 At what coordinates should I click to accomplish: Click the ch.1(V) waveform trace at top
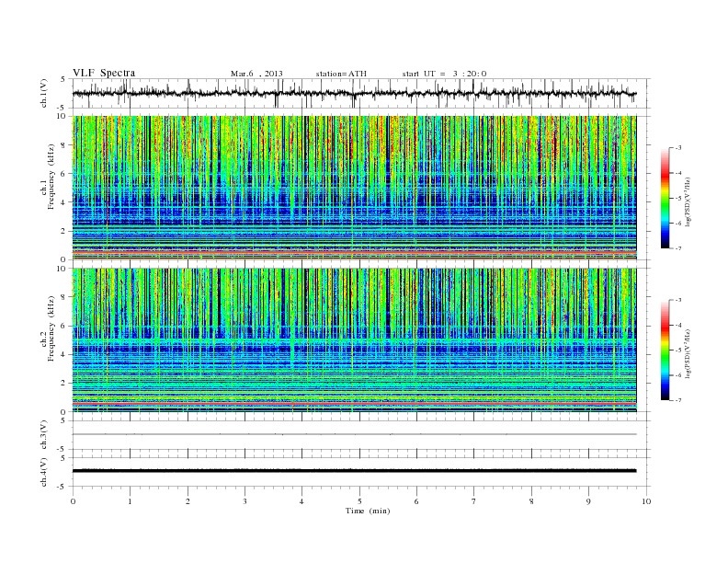[354, 93]
